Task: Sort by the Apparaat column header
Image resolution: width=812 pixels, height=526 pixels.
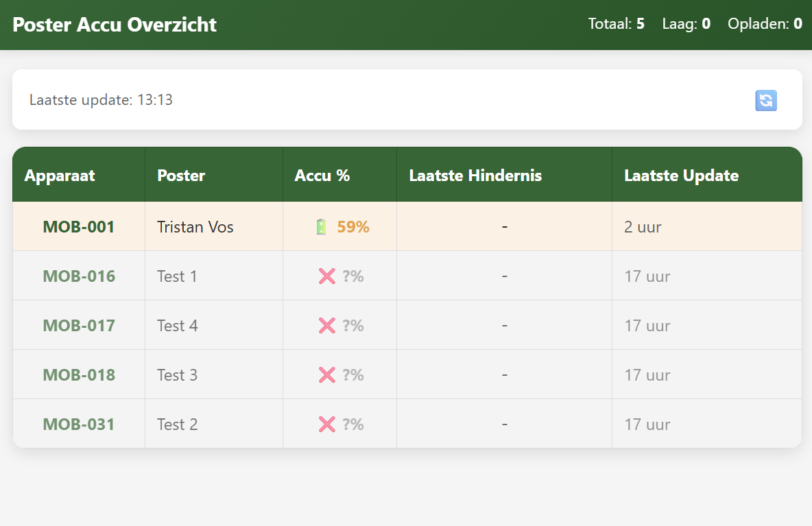Action: click(60, 176)
